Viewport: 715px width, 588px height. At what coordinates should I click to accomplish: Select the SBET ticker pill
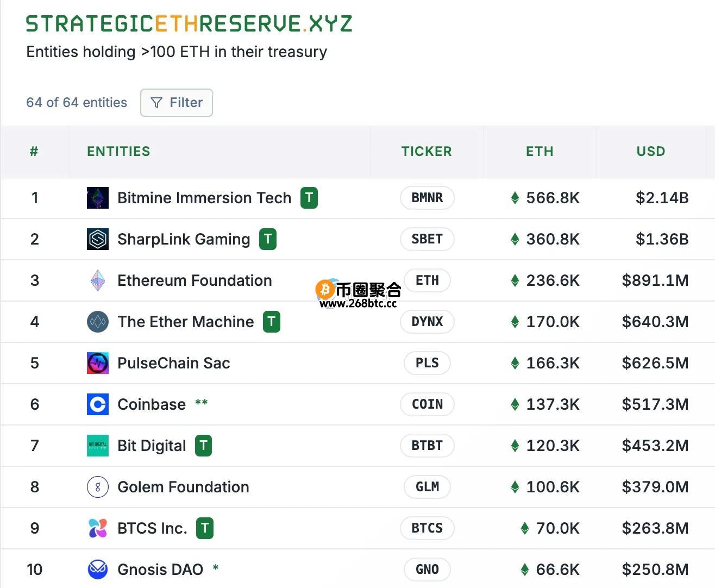pos(427,239)
